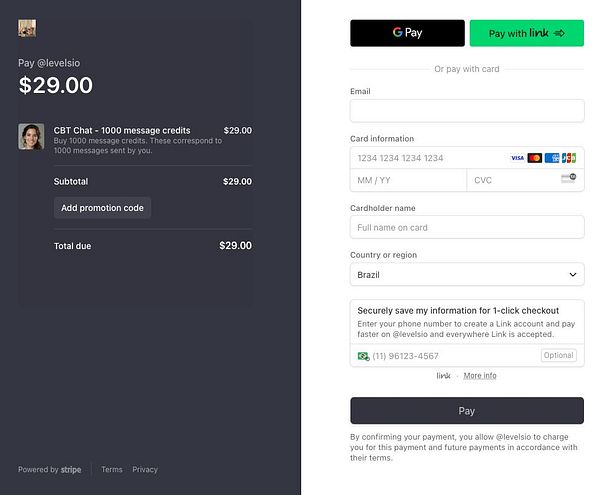Click the Visa card icon
The width and height of the screenshot is (600, 495).
click(x=517, y=158)
